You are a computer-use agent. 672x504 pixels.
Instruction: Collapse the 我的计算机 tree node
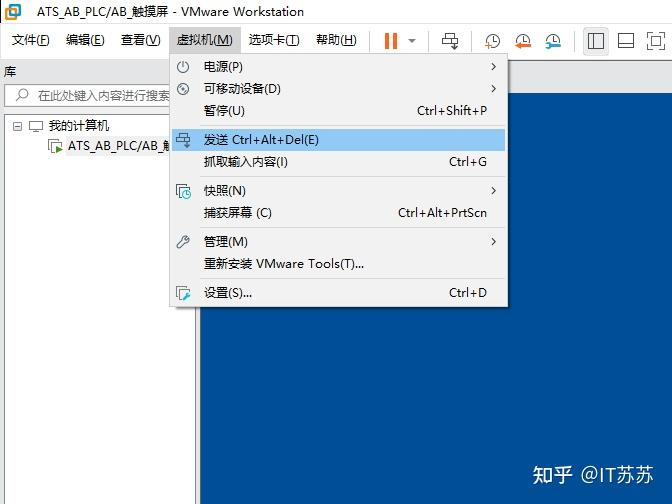(x=17, y=126)
